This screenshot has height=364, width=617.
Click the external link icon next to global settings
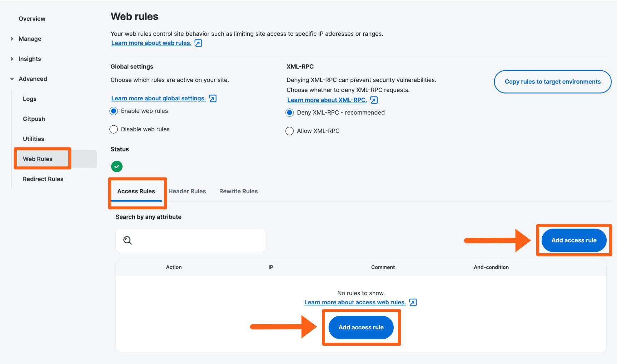213,98
